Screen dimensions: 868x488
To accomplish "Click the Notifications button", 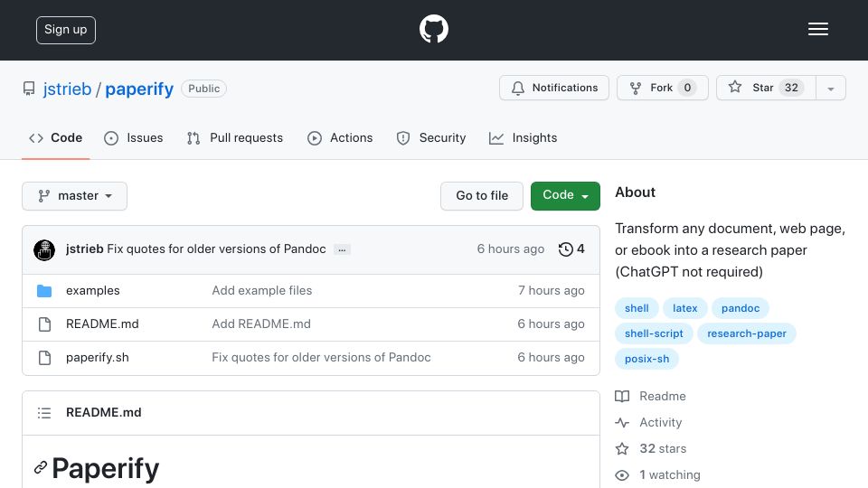I will click(x=554, y=88).
